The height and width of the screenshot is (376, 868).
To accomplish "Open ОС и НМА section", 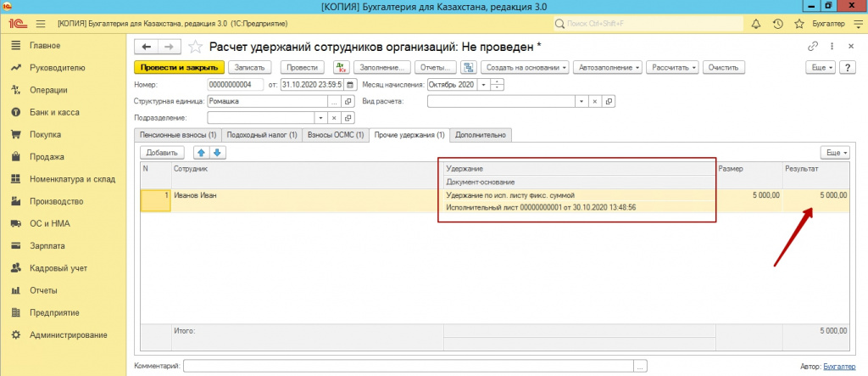I will pos(50,223).
